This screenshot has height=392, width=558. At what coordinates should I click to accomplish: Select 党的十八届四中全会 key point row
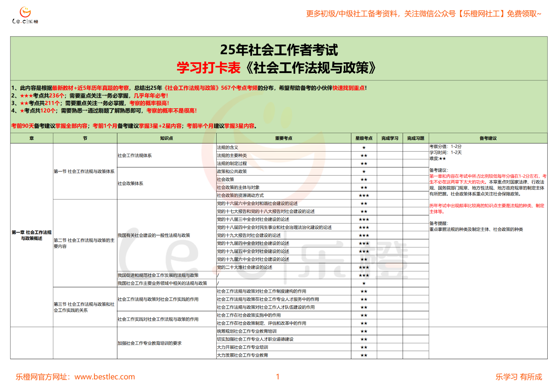(284, 228)
